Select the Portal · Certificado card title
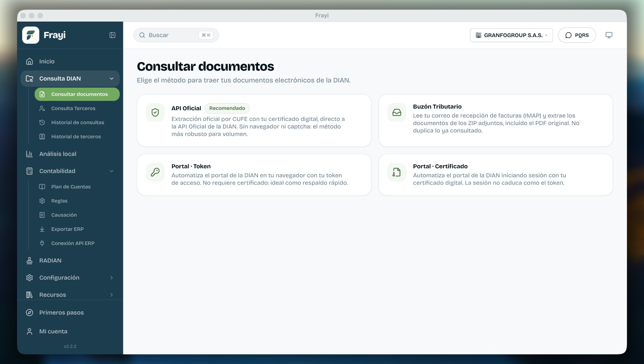Screen dimensions: 644x364 coord(440,166)
